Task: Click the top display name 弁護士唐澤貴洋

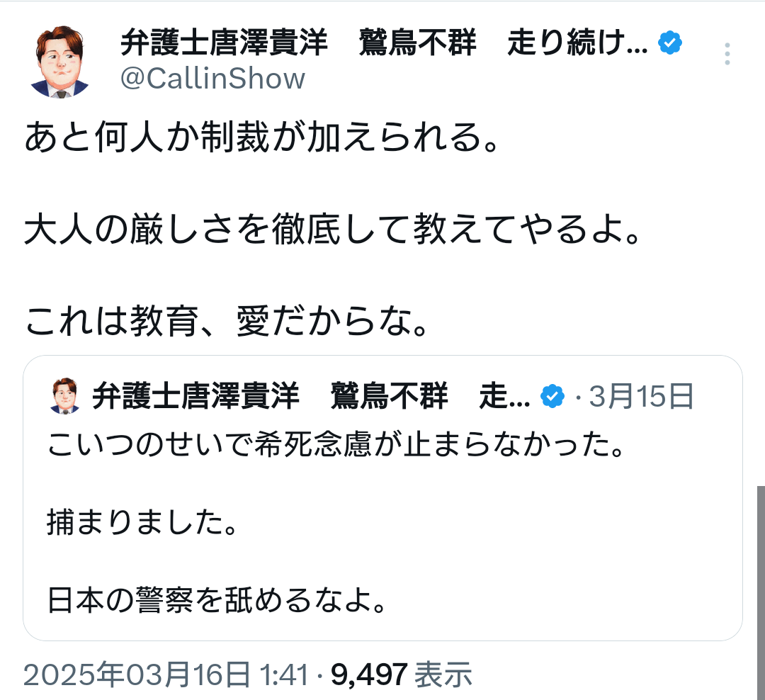Action: point(224,44)
